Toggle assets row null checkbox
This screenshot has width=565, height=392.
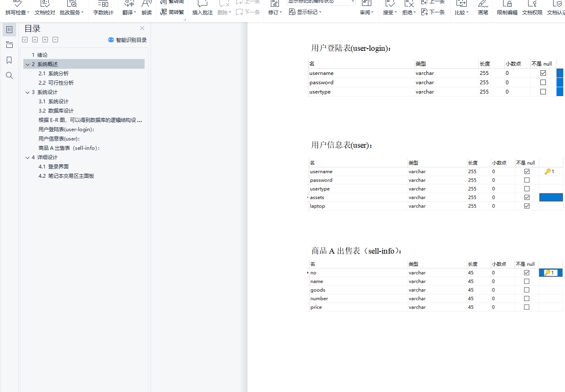(527, 197)
